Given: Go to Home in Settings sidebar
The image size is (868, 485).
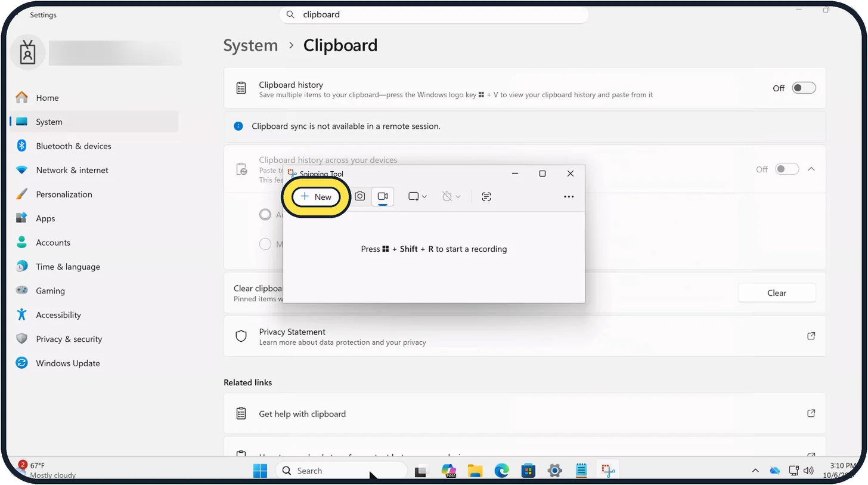Looking at the screenshot, I should coord(94,98).
